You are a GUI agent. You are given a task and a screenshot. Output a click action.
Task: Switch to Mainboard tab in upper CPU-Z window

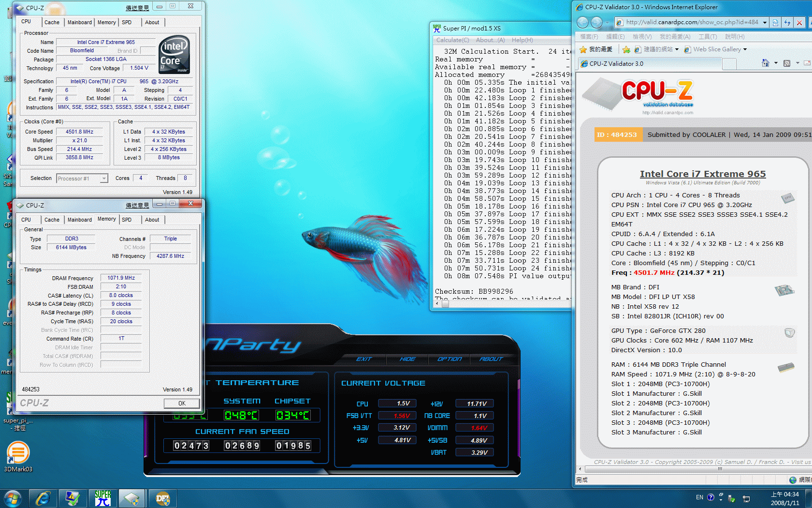[x=80, y=22]
